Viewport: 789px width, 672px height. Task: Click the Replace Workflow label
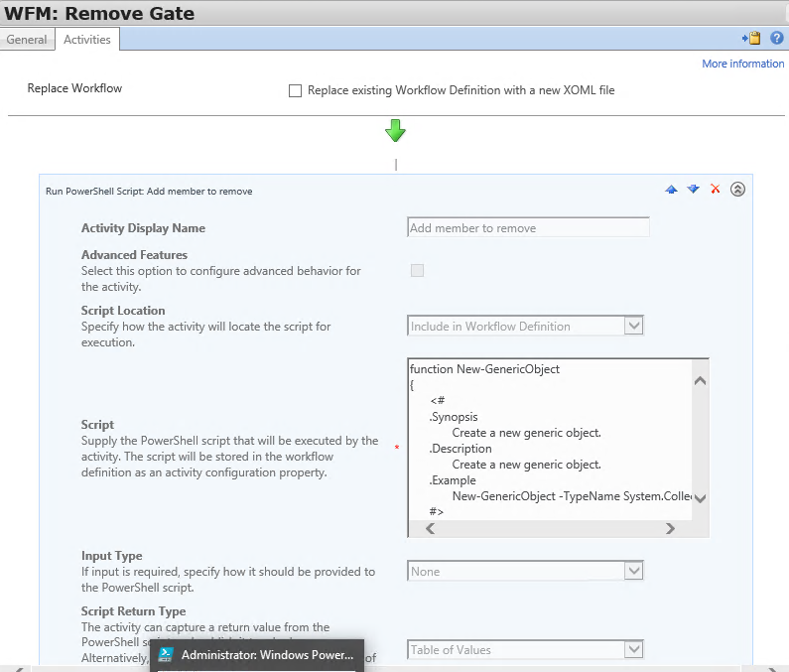pyautogui.click(x=74, y=88)
